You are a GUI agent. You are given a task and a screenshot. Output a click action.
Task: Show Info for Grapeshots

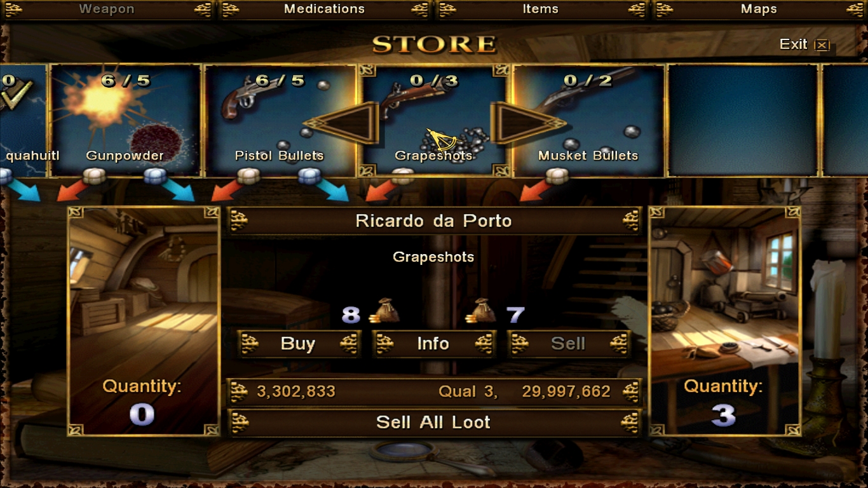pyautogui.click(x=433, y=344)
